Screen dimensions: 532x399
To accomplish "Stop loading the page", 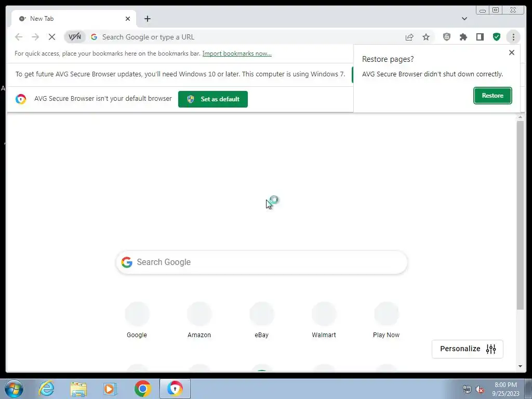I will pos(52,37).
